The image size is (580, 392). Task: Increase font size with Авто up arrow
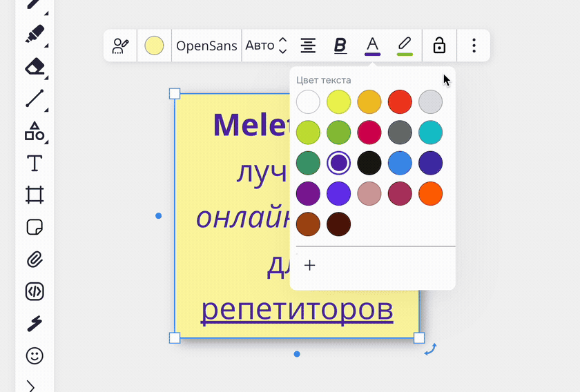click(282, 40)
